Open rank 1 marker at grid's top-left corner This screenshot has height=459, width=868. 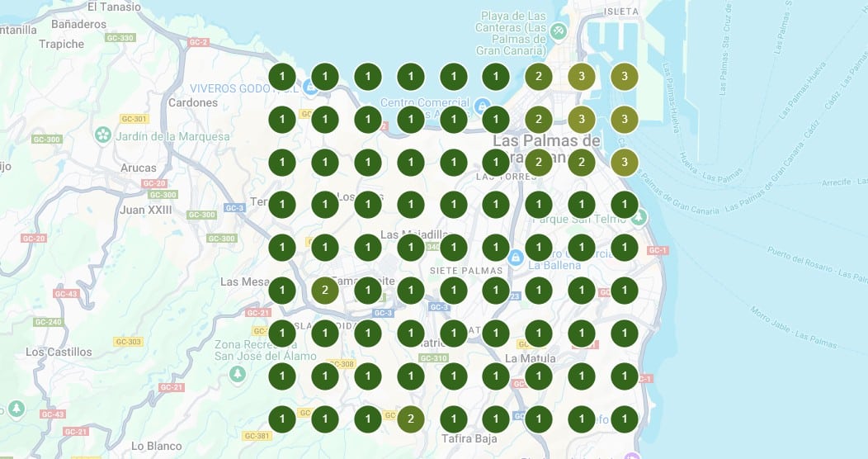pyautogui.click(x=282, y=77)
